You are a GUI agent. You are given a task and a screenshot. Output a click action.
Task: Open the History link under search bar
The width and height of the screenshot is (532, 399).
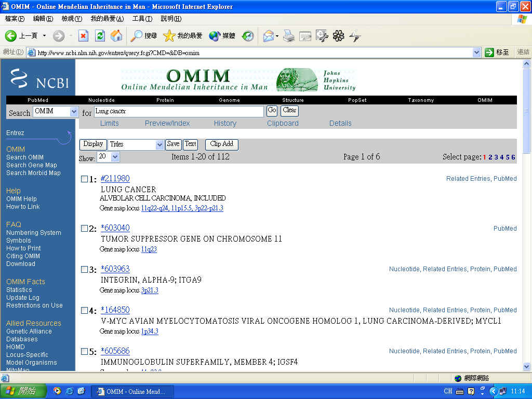225,124
